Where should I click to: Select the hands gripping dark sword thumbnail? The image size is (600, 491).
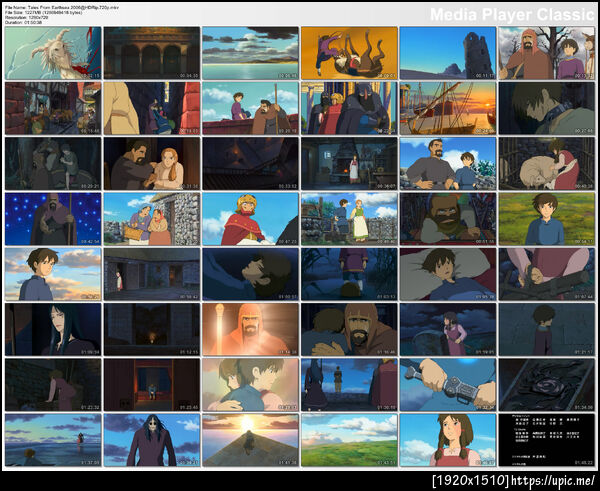(547, 274)
